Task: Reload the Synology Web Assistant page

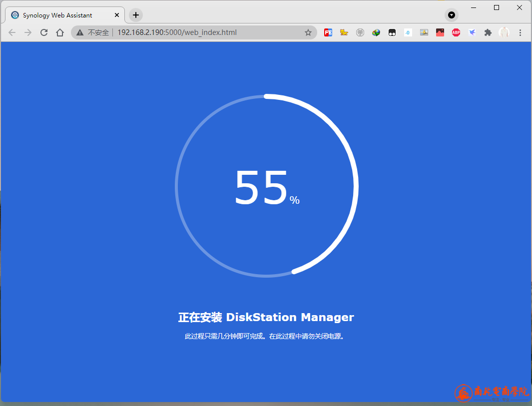Action: [x=44, y=32]
